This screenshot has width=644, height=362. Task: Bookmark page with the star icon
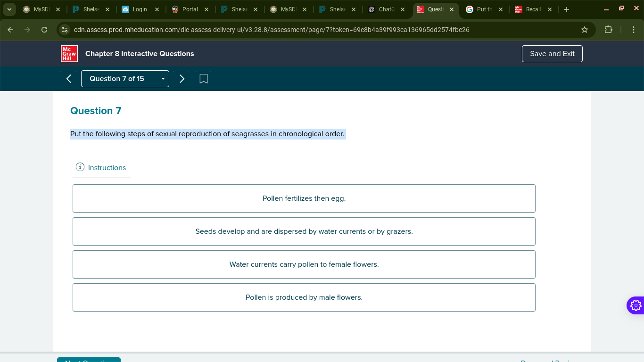(585, 30)
